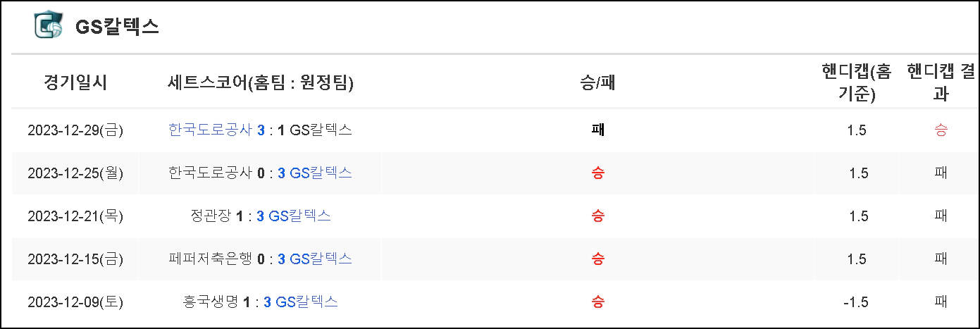Select the GS칼텍스 team title heading

117,27
